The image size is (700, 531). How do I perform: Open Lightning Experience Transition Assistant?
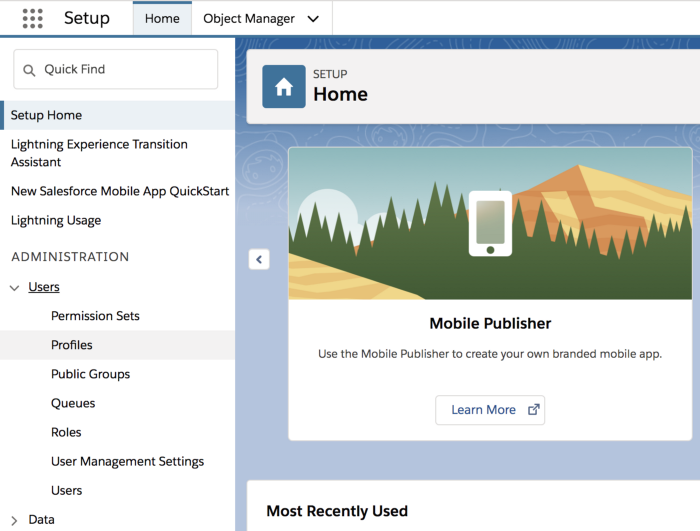coord(99,153)
